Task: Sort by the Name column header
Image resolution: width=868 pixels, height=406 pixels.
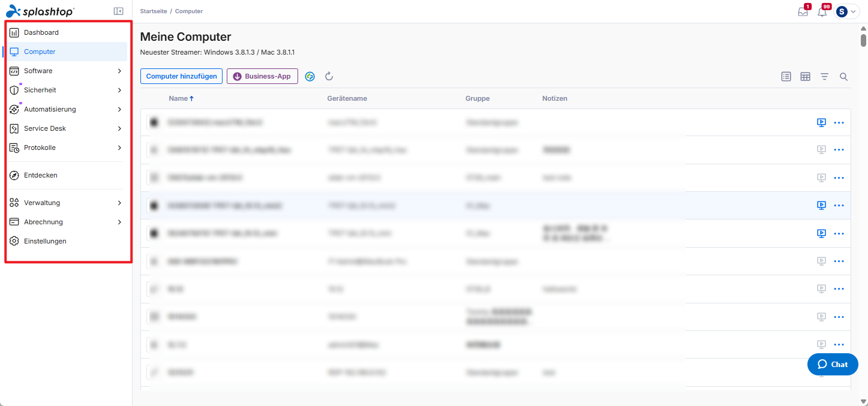Action: 181,98
